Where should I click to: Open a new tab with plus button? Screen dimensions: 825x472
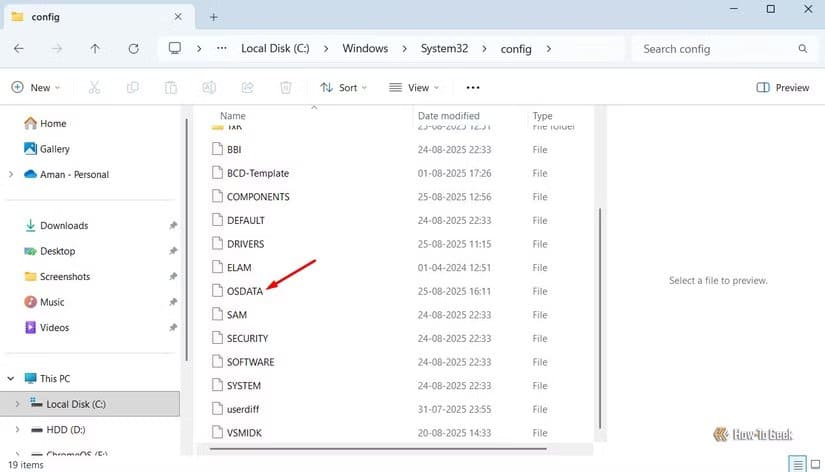(x=214, y=17)
